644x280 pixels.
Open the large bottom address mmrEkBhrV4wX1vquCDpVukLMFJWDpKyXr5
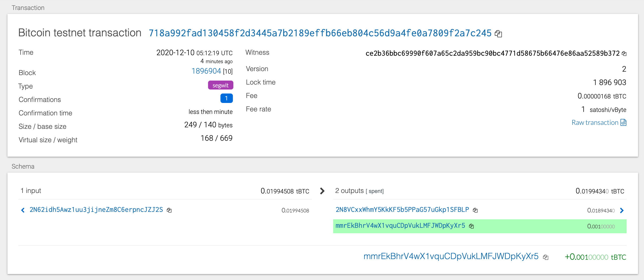coord(451,256)
